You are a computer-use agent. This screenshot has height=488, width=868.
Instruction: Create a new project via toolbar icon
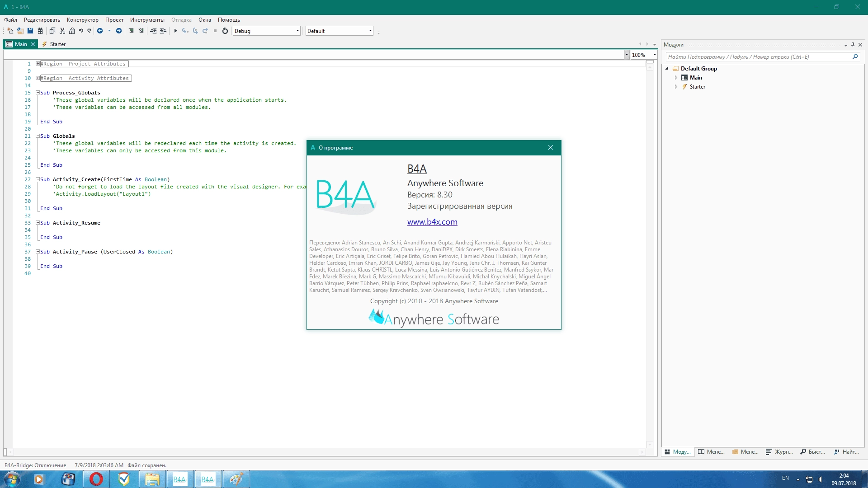tap(10, 31)
